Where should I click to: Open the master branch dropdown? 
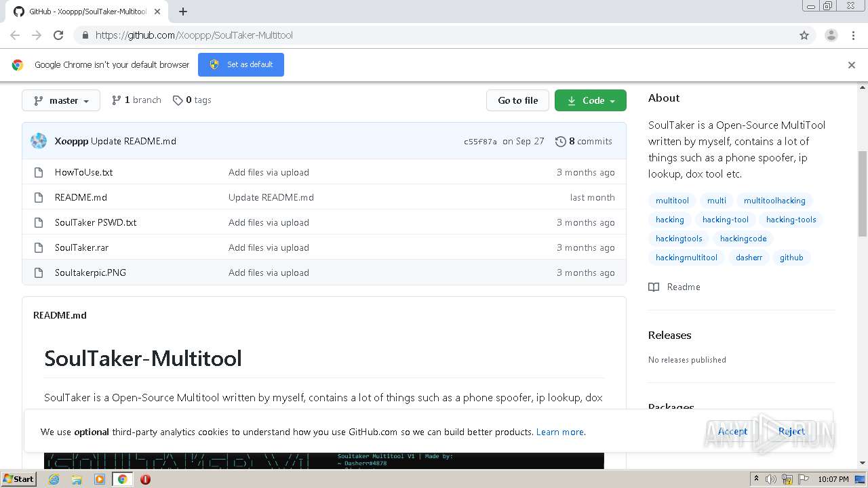coord(61,100)
